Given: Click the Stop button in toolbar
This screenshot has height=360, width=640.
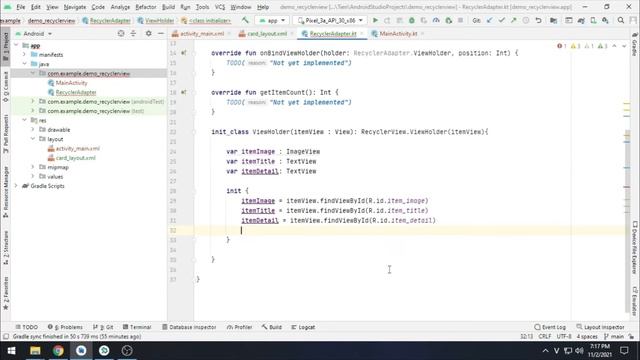Looking at the screenshot, I should pyautogui.click(x=460, y=20).
